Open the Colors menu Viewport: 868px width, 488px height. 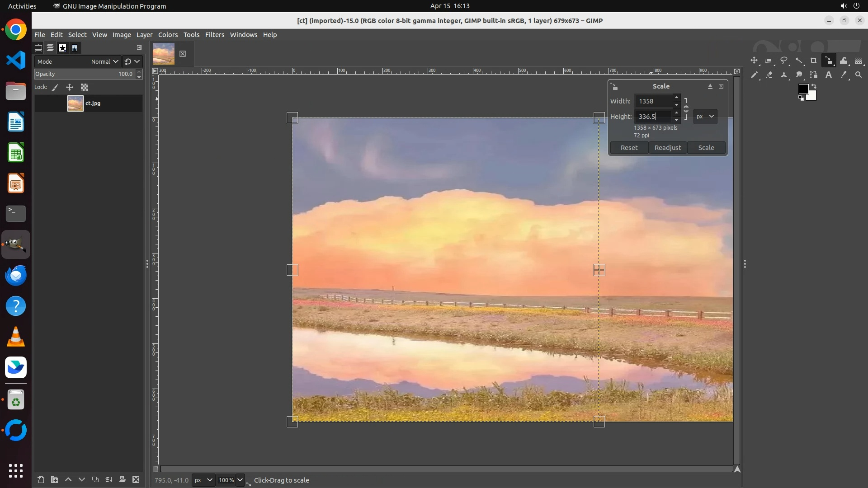point(168,35)
